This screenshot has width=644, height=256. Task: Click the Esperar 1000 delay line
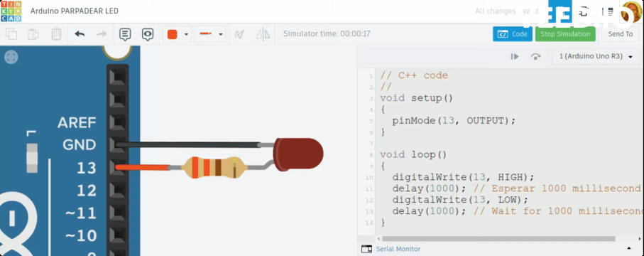click(x=517, y=189)
